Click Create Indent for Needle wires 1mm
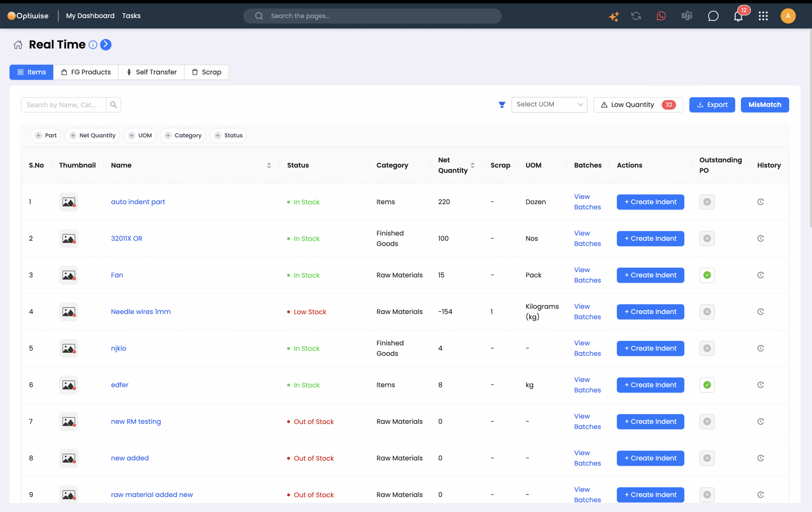 click(x=650, y=312)
